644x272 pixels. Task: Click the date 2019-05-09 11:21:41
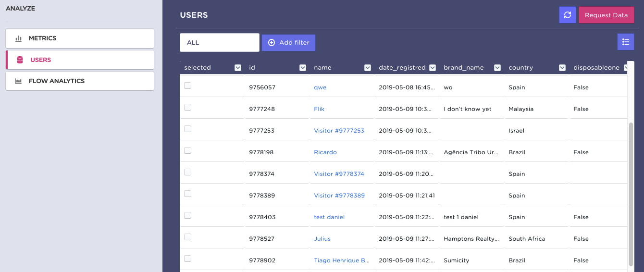tap(407, 196)
